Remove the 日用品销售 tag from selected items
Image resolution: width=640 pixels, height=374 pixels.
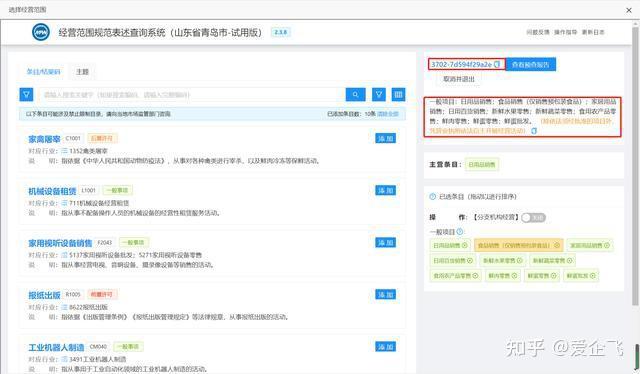(464, 245)
